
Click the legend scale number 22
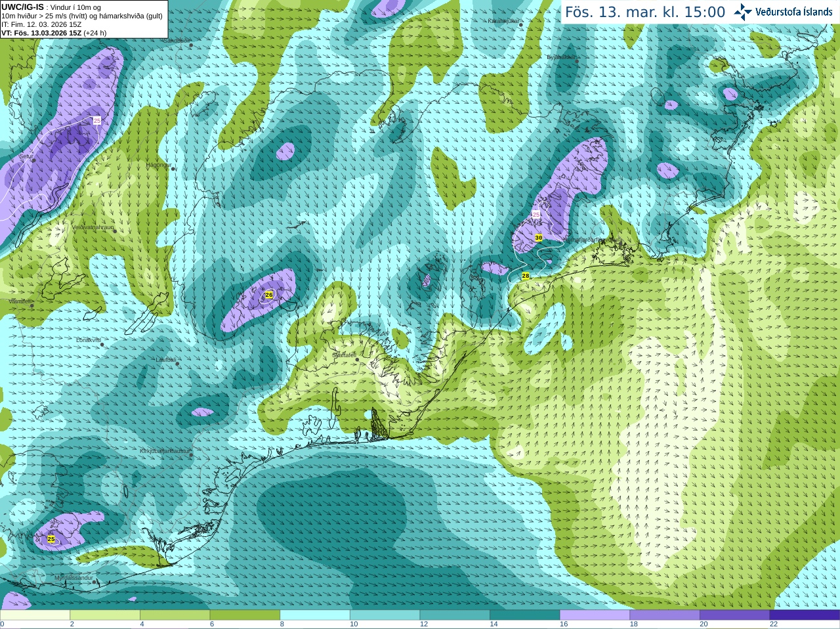pos(774,624)
